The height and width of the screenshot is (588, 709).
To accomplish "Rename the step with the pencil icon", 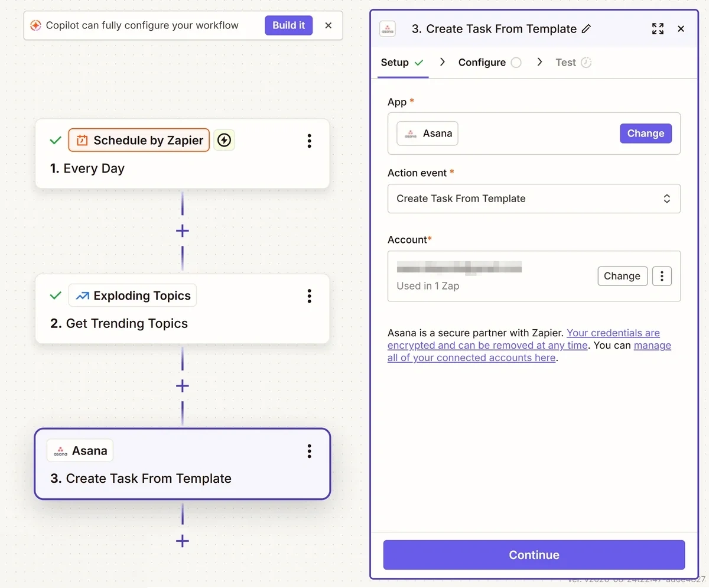I will 586,29.
